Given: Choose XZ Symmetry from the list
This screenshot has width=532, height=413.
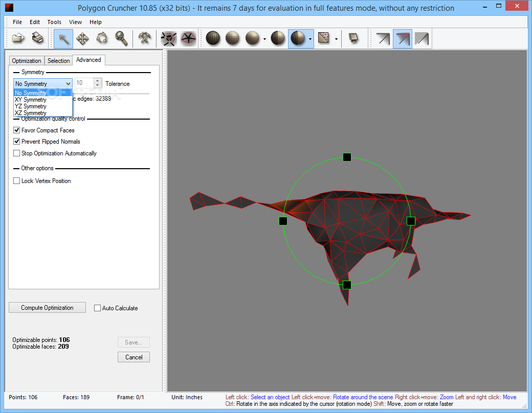Looking at the screenshot, I should point(42,113).
